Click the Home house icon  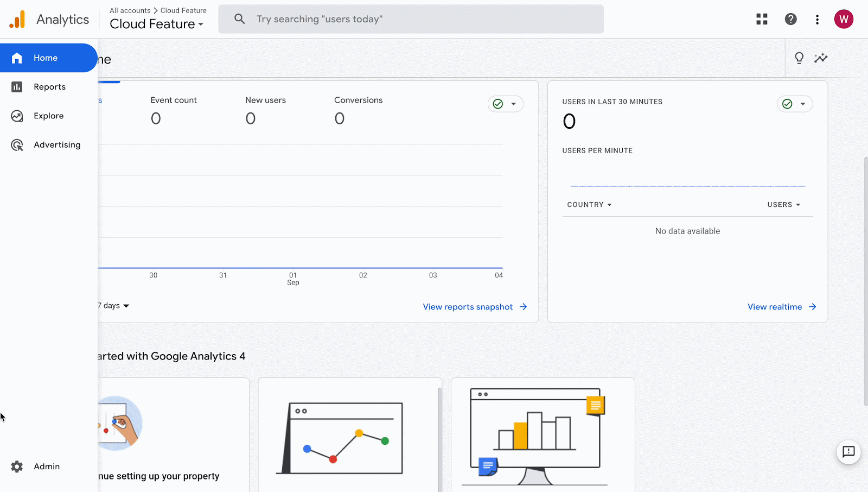click(17, 58)
